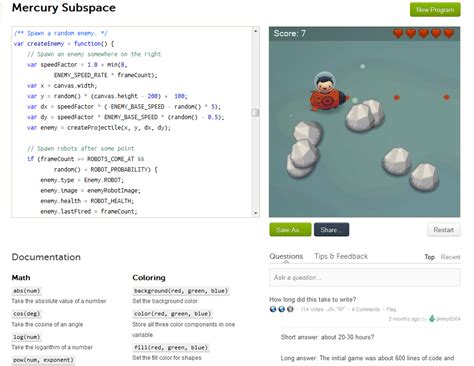The height and width of the screenshot is (366, 474).
Task: Click the comment "/** Spawn a random enemy. */"
Action: [61, 33]
